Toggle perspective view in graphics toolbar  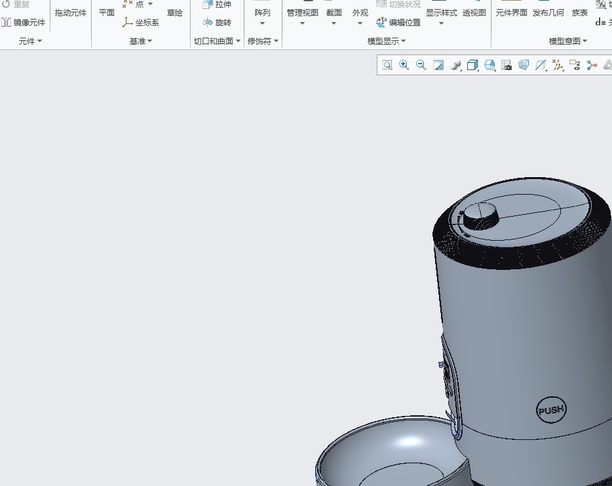coord(524,65)
